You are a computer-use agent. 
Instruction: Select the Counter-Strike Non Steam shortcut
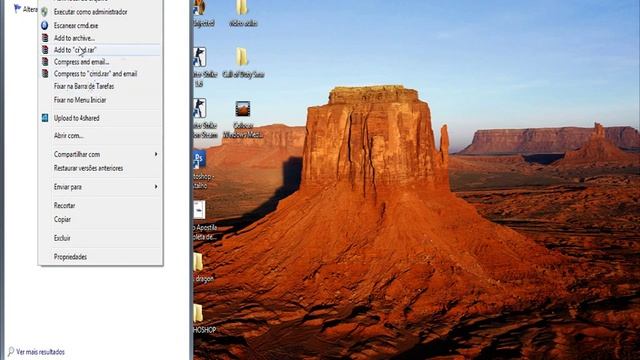[x=204, y=118]
